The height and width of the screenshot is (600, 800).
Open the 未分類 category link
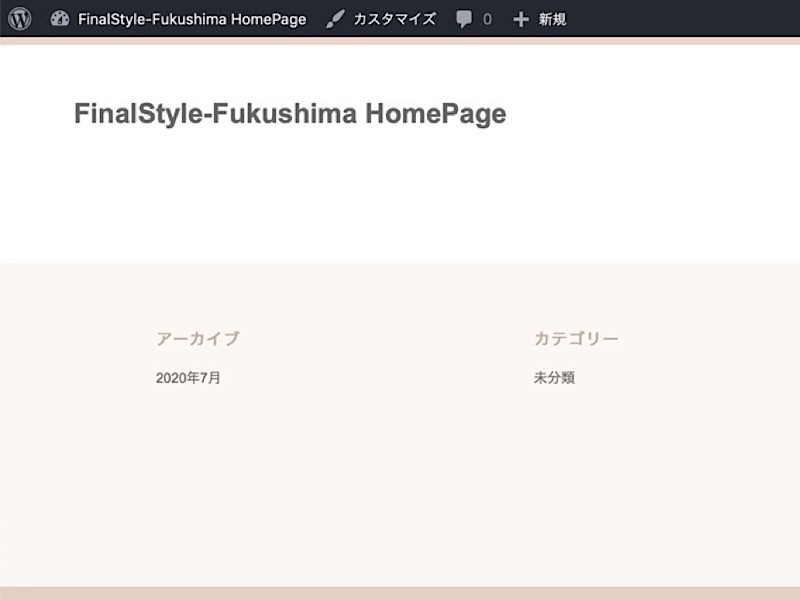[554, 378]
